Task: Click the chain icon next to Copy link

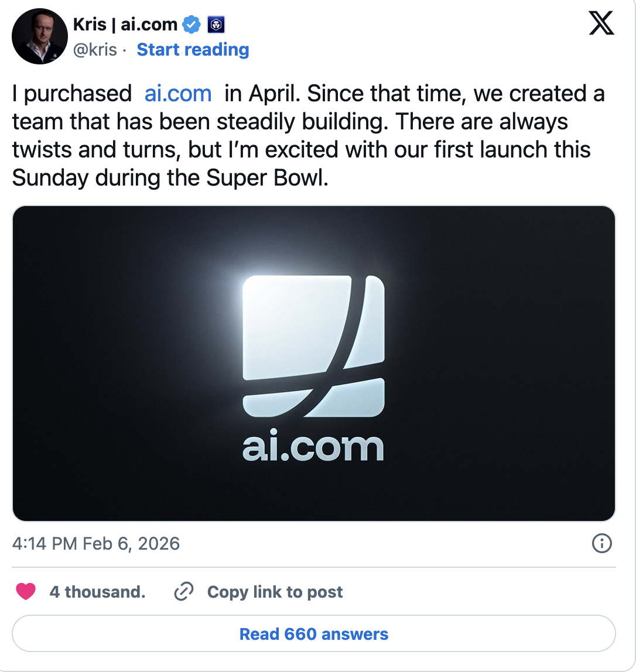Action: (183, 592)
